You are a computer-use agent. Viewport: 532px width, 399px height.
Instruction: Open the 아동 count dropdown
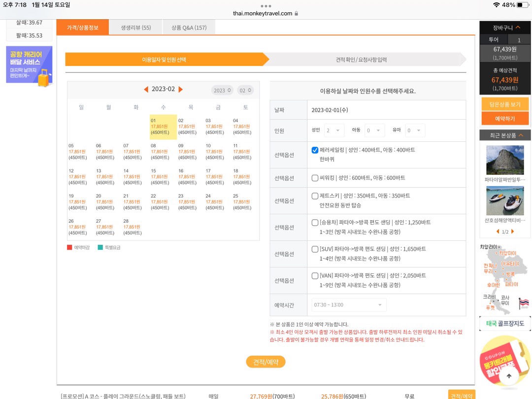coord(374,130)
